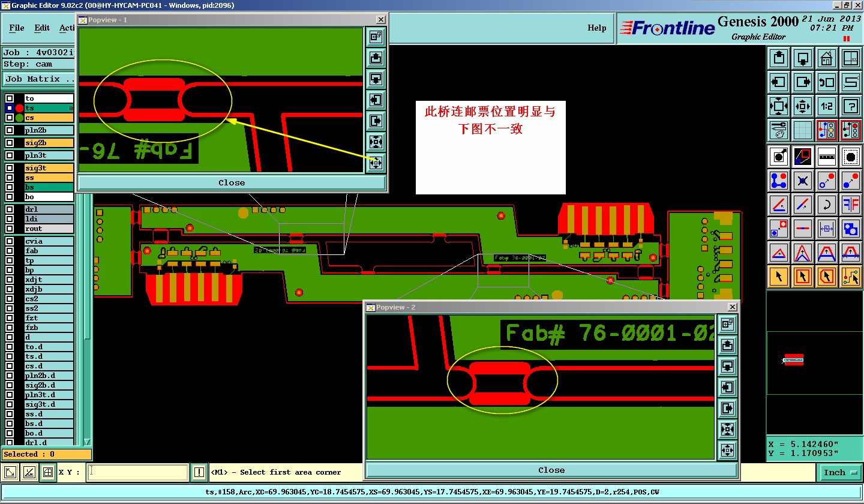Image resolution: width=864 pixels, height=504 pixels.
Task: Click the Selected : 0 status label
Action: [x=47, y=454]
